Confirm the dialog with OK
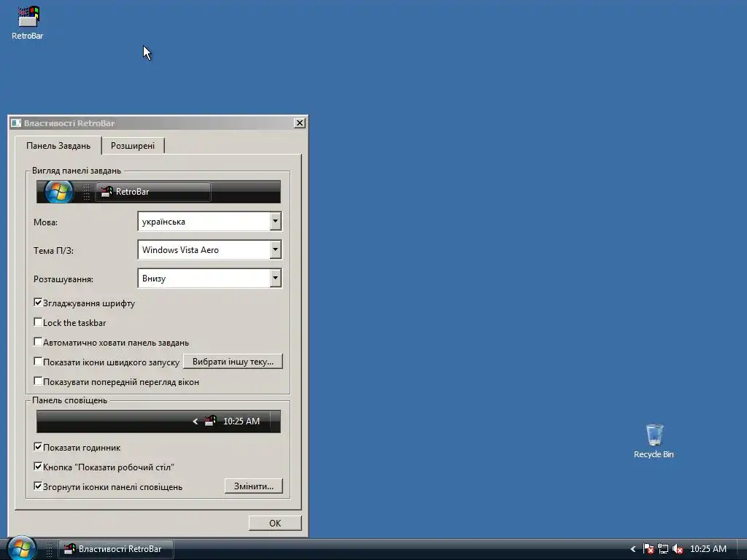 (x=275, y=523)
